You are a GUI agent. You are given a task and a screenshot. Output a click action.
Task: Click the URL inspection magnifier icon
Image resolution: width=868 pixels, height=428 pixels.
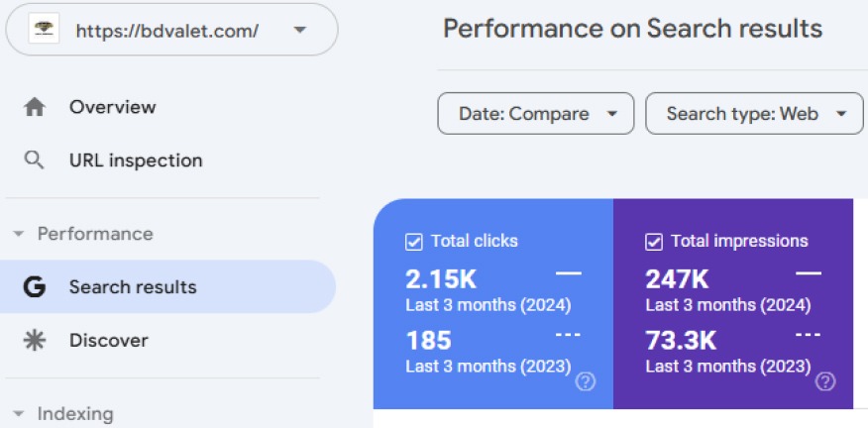(x=35, y=160)
